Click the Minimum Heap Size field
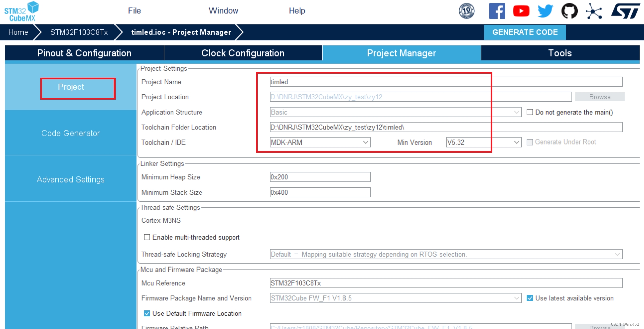 click(x=320, y=177)
